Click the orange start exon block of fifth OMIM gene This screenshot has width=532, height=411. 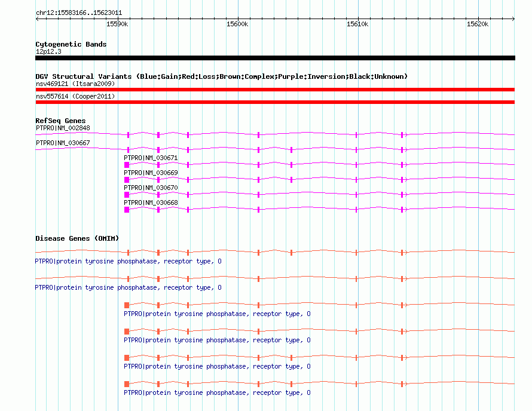click(x=127, y=358)
